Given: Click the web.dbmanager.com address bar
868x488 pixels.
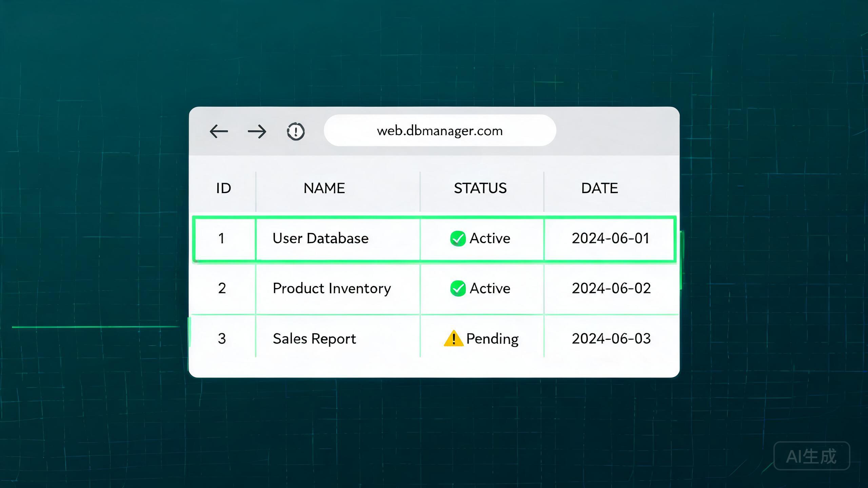Looking at the screenshot, I should (440, 130).
